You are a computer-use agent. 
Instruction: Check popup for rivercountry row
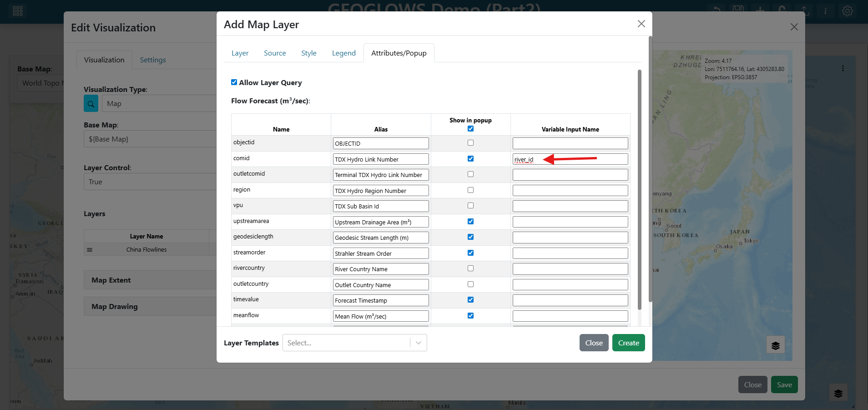point(470,268)
